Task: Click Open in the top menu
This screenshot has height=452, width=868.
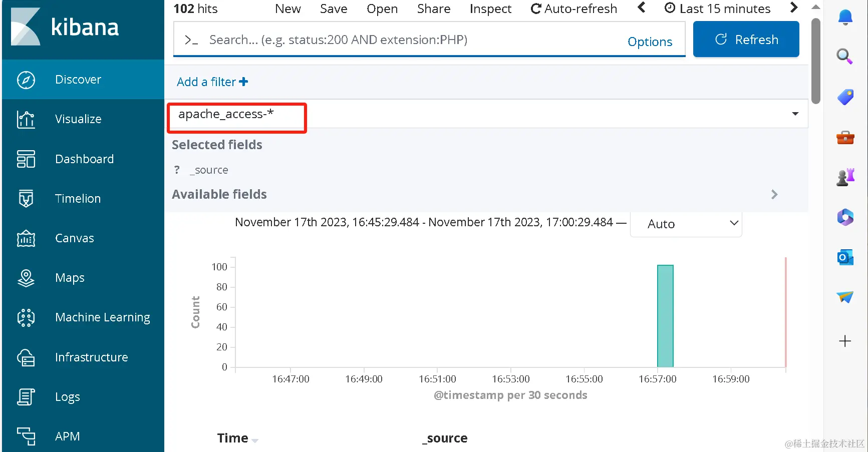Action: [382, 9]
